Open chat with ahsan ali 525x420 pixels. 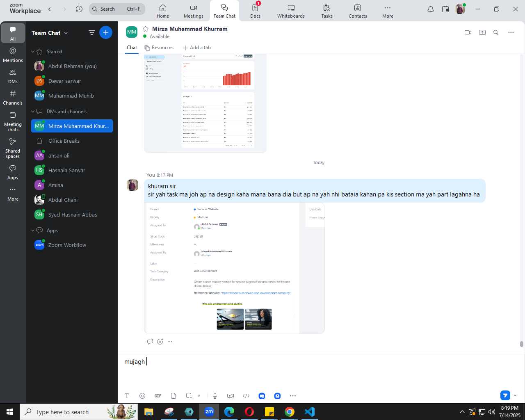(x=72, y=155)
